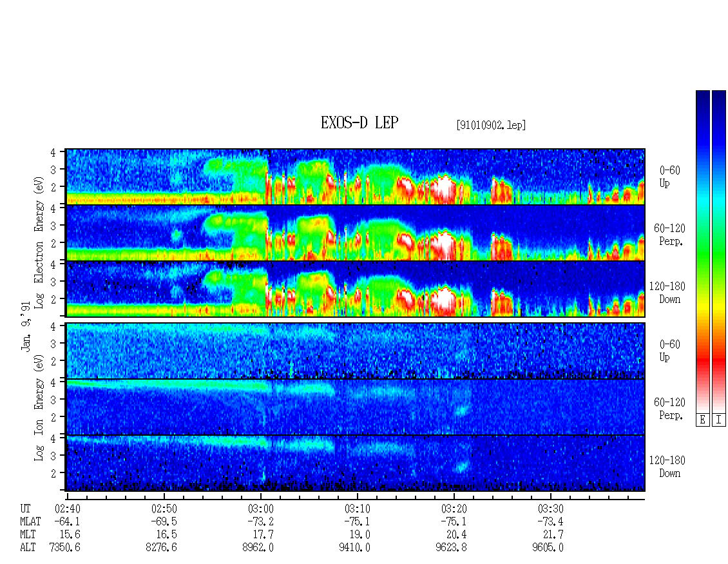
Task: Open the ion 120-180 Down spectrogram panel
Action: pos(356,463)
